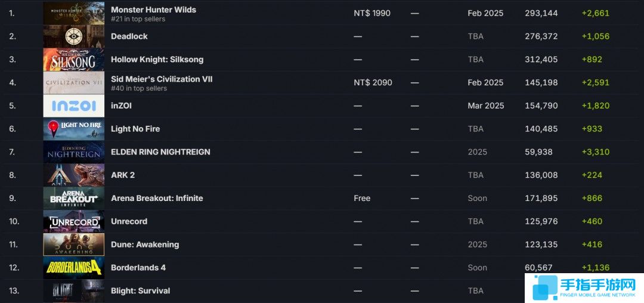Click the Arena Breakout Infinite logo image
The image size is (644, 303).
(x=73, y=198)
